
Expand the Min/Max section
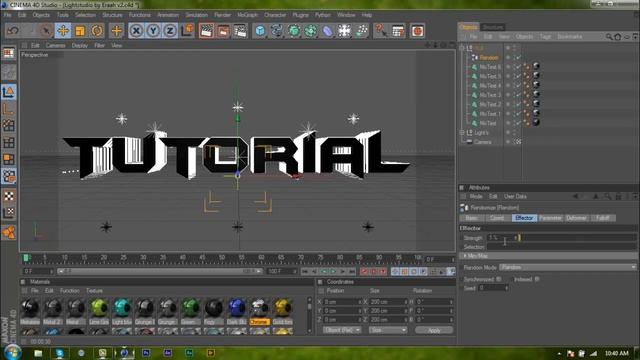coord(549,256)
